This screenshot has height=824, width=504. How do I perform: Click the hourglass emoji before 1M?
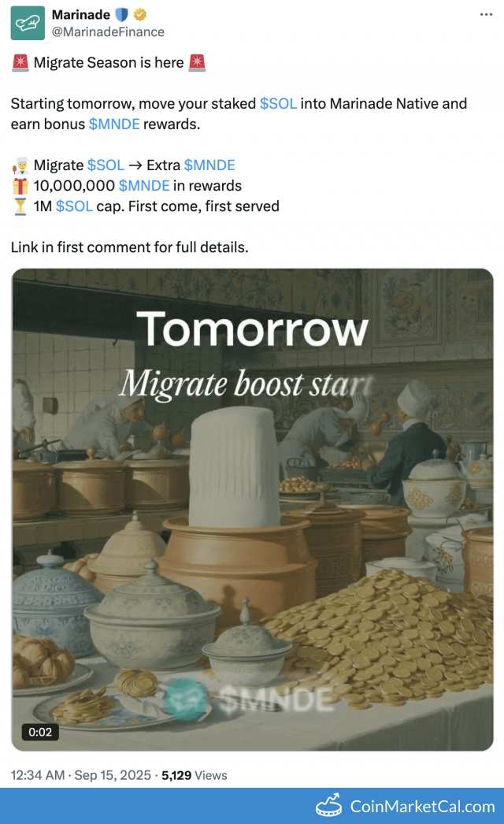pos(20,206)
